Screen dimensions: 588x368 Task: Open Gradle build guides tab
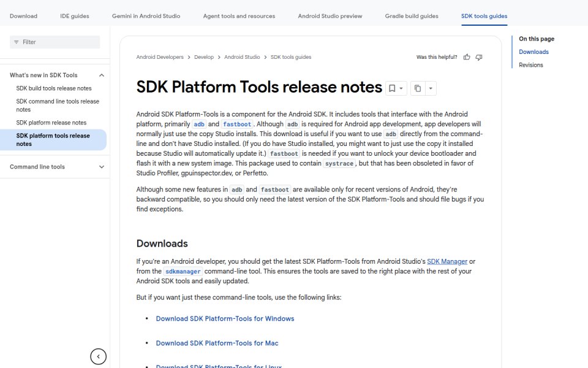[412, 16]
